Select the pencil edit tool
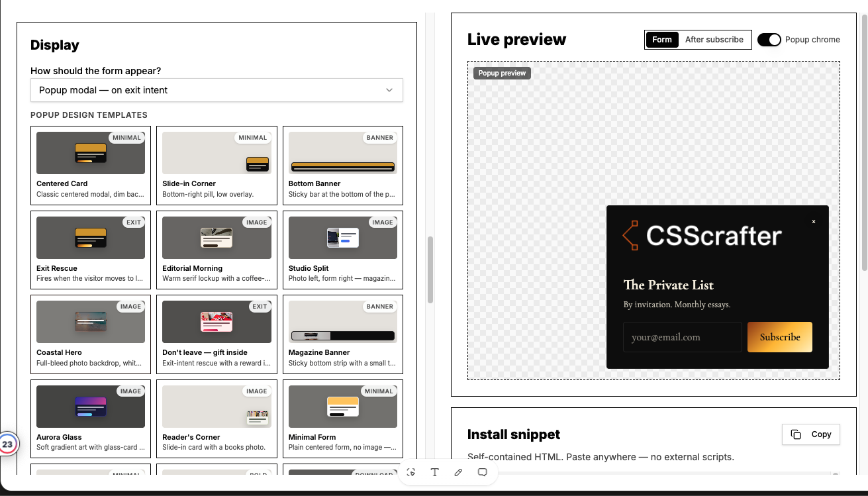 click(459, 472)
